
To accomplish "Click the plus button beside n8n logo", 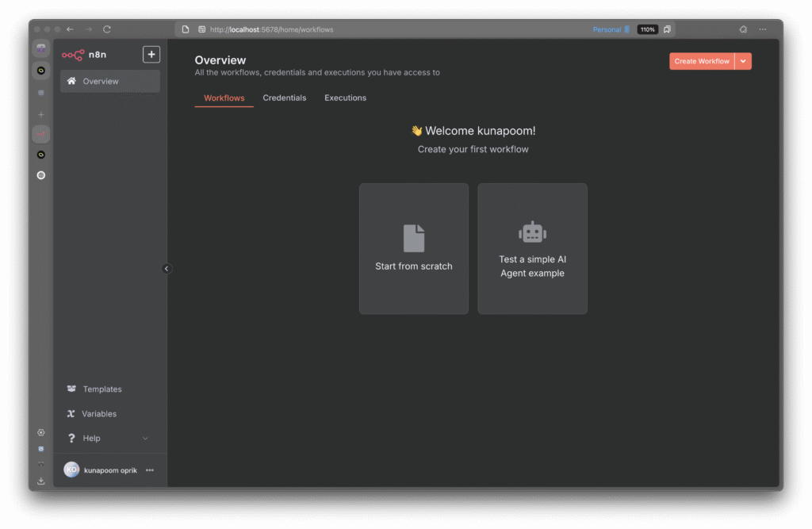I will click(151, 55).
